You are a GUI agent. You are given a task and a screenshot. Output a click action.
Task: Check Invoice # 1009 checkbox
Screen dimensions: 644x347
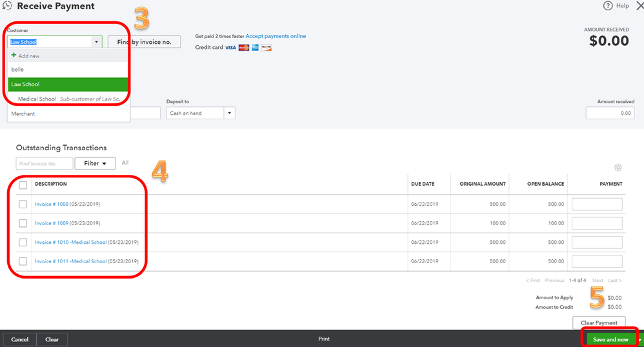[23, 223]
